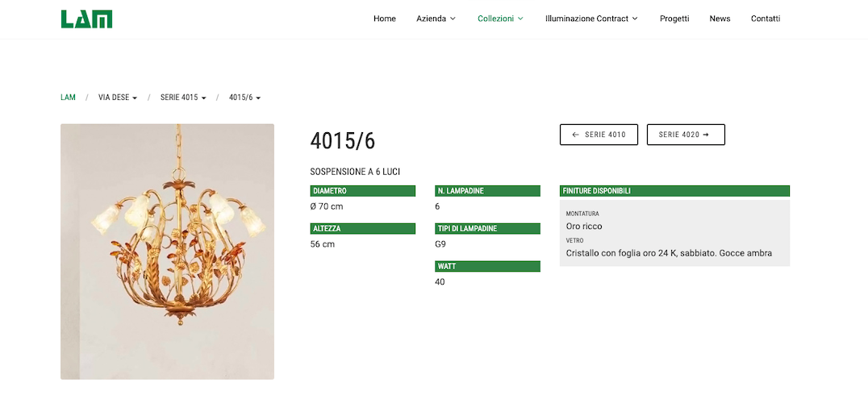Screen dimensions: 868x420
Task: Go to the Home page
Action: pos(385,19)
